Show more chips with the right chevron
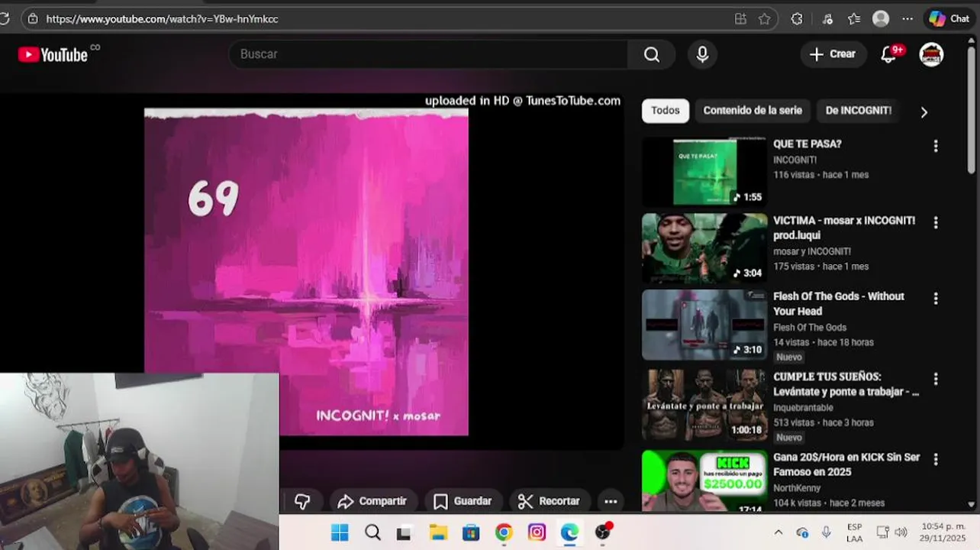Screen dimensions: 980x550 [924, 112]
